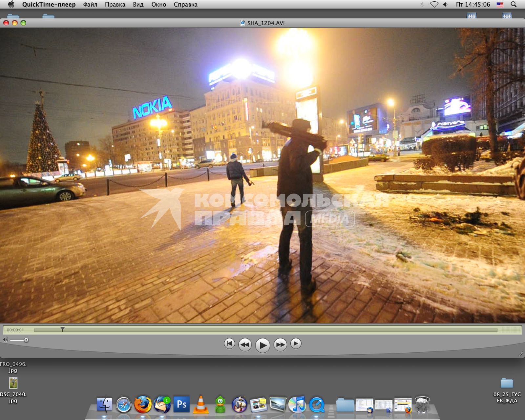This screenshot has height=420, width=525.
Task: Click the Bluetooth status icon
Action: (x=422, y=4)
